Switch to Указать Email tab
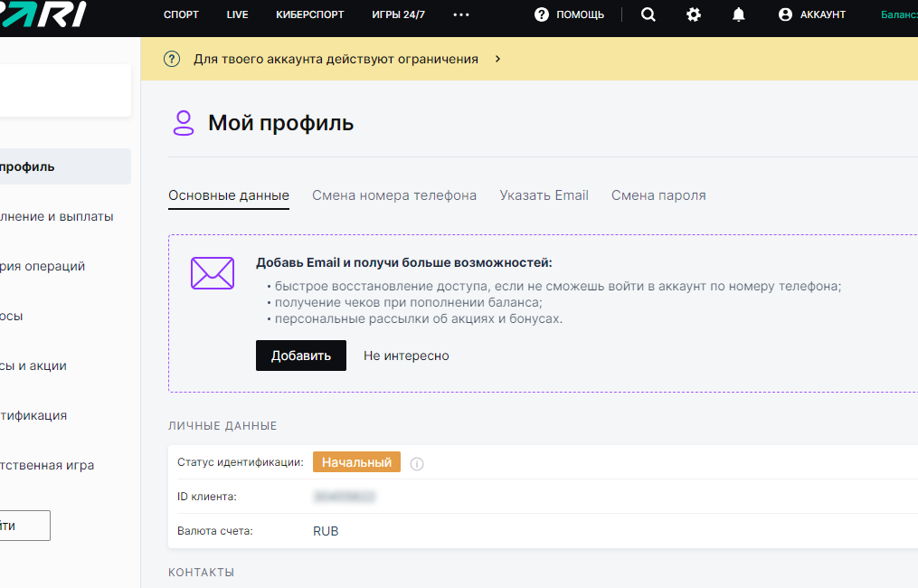Screen dimensions: 918x588 coord(544,195)
